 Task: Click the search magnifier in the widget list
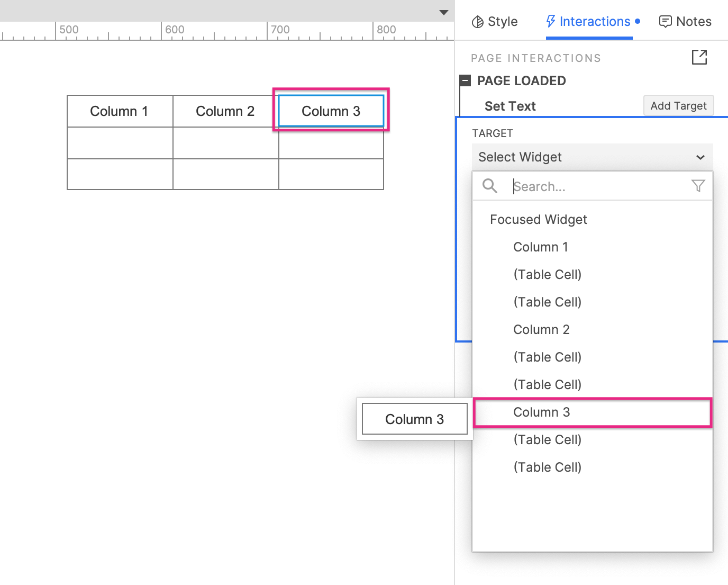[489, 186]
